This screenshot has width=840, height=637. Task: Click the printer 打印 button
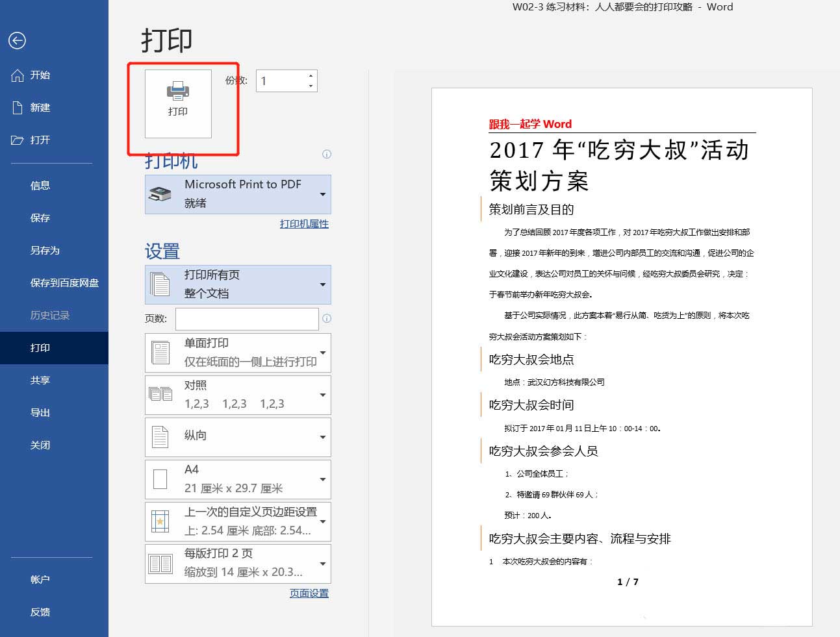pos(178,103)
